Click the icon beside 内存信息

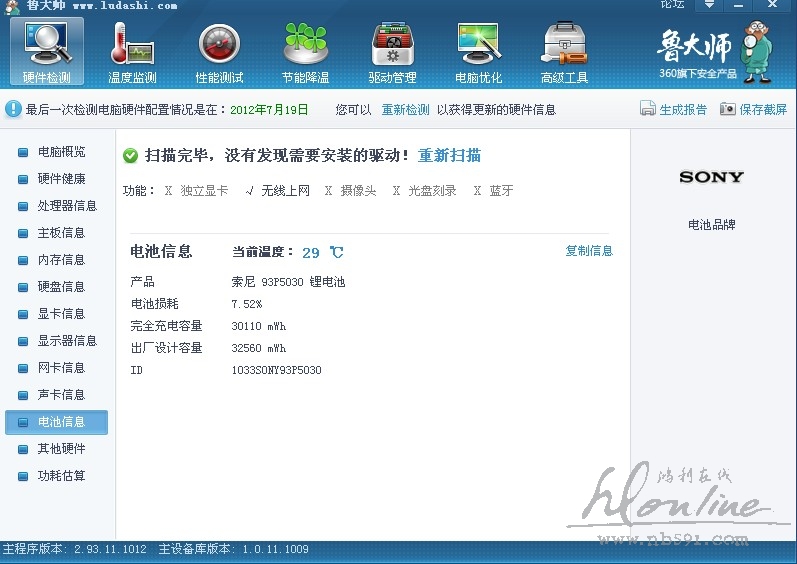23,260
